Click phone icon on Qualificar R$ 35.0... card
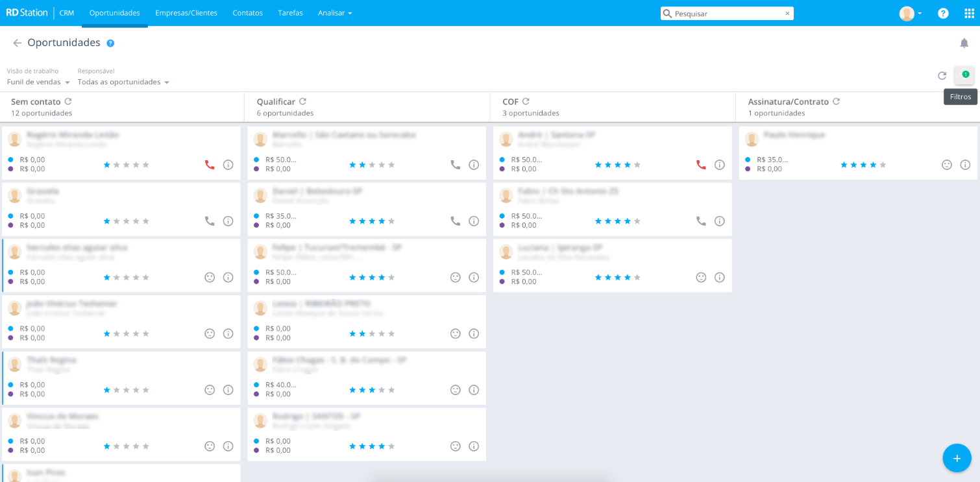 [x=456, y=221]
